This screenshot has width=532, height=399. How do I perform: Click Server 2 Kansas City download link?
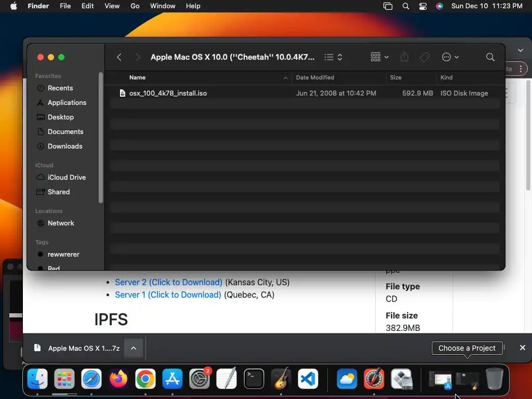(x=168, y=282)
